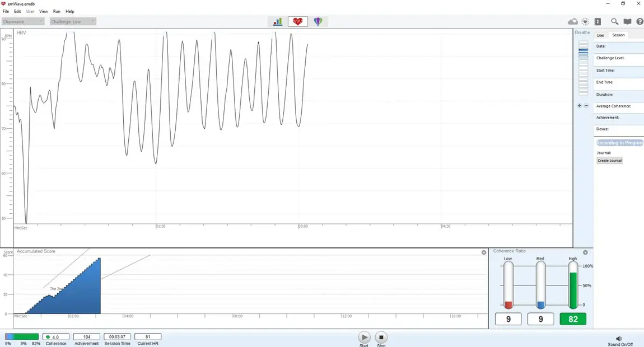Click the HRV graph title label
The width and height of the screenshot is (644, 347).
point(21,32)
